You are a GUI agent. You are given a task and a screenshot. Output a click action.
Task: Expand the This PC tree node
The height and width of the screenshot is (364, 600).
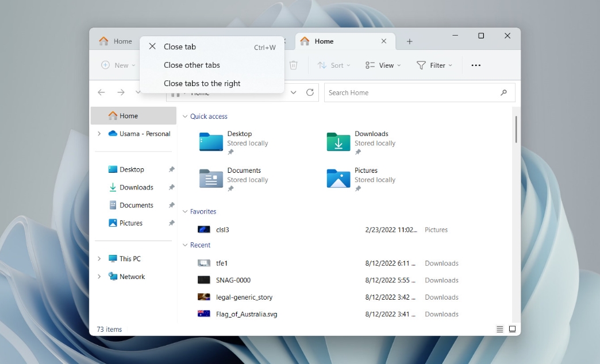99,259
